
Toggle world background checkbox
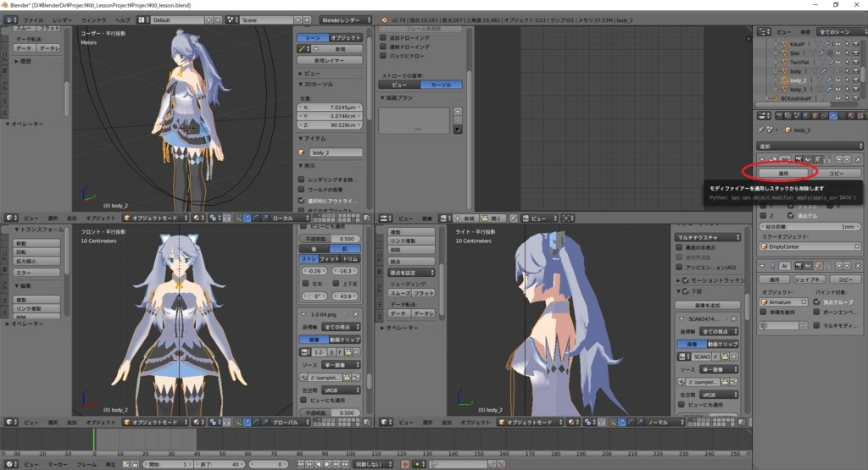(301, 190)
